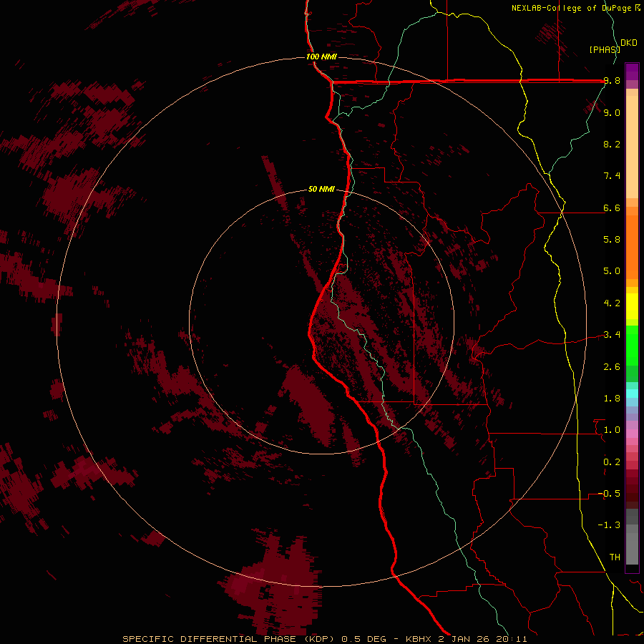Click the bright green band of the color scale
Image resolution: width=644 pixels, height=644 pixels.
(x=632, y=346)
